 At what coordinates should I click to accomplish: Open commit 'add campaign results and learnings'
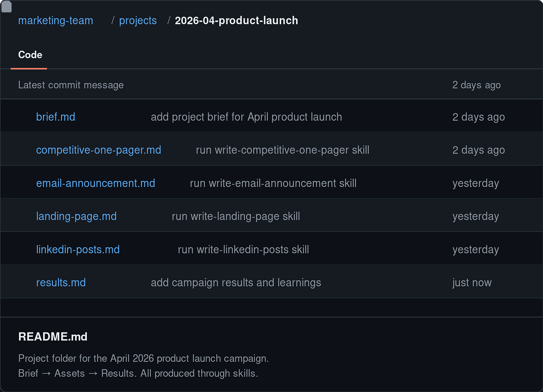coord(236,282)
